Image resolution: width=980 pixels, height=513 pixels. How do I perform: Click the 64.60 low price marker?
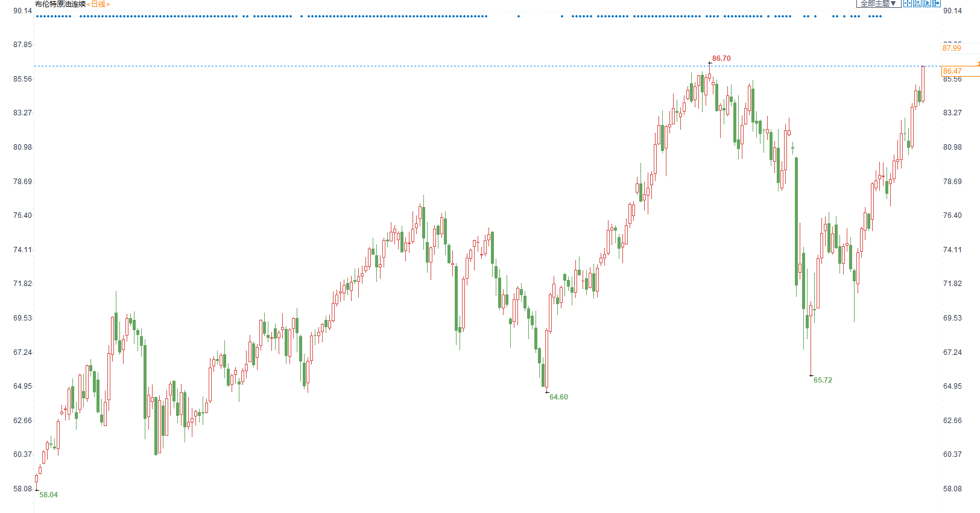tap(558, 397)
